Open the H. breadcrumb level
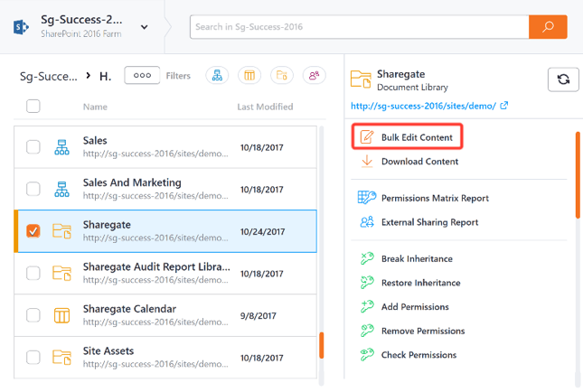583x392 pixels. tap(105, 76)
